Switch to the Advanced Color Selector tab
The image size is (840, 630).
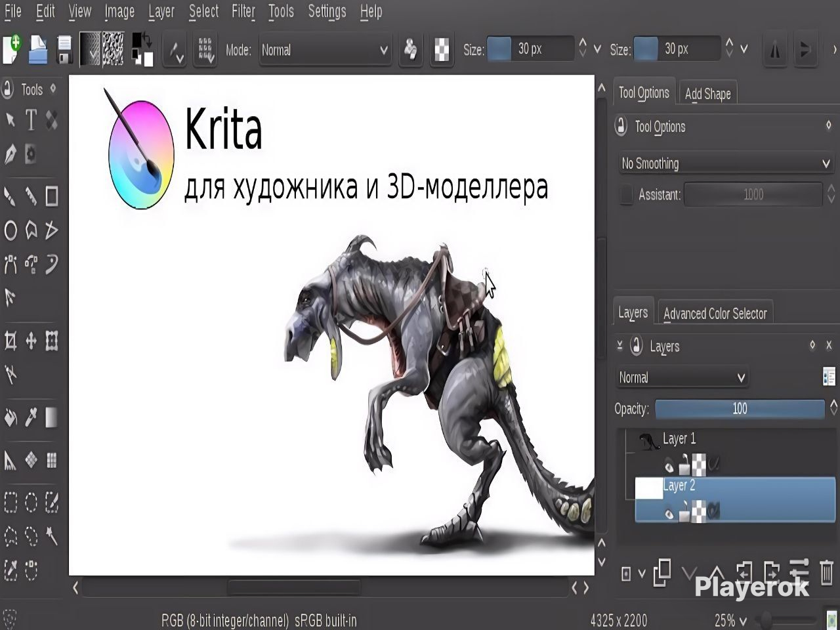point(715,314)
